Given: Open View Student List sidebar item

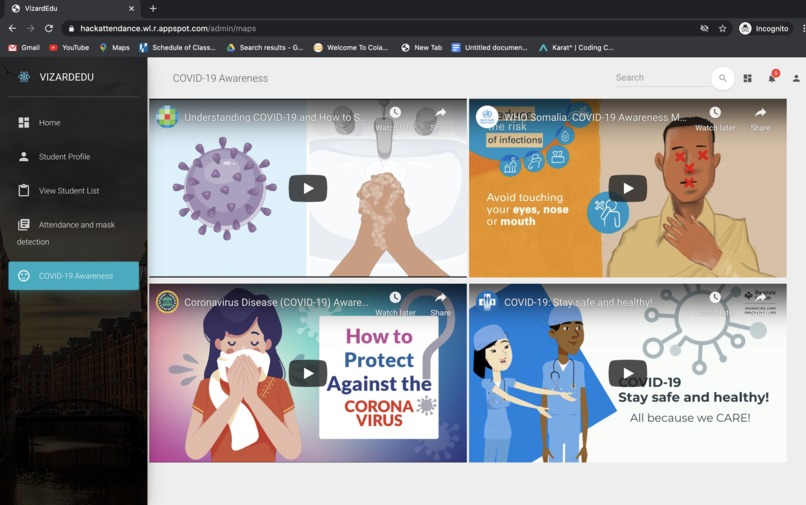Looking at the screenshot, I should (x=74, y=190).
